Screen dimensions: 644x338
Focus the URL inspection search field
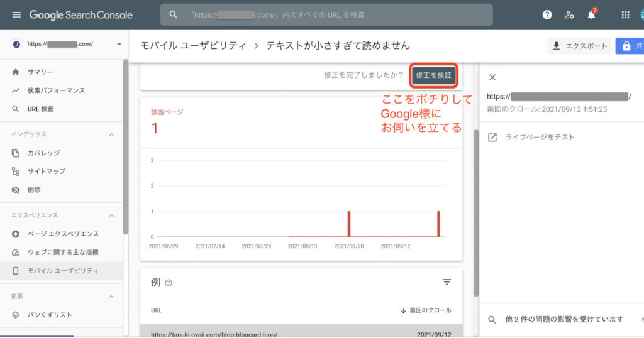tap(326, 15)
